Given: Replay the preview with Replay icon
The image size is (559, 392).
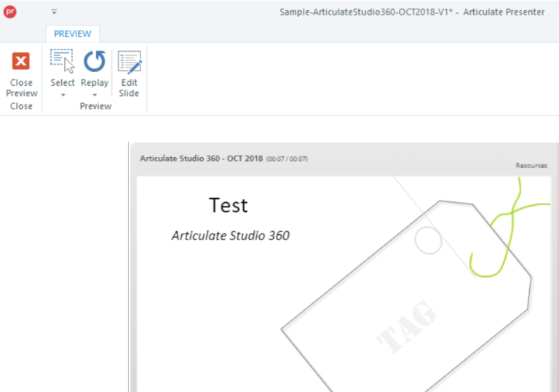Looking at the screenshot, I should point(95,61).
